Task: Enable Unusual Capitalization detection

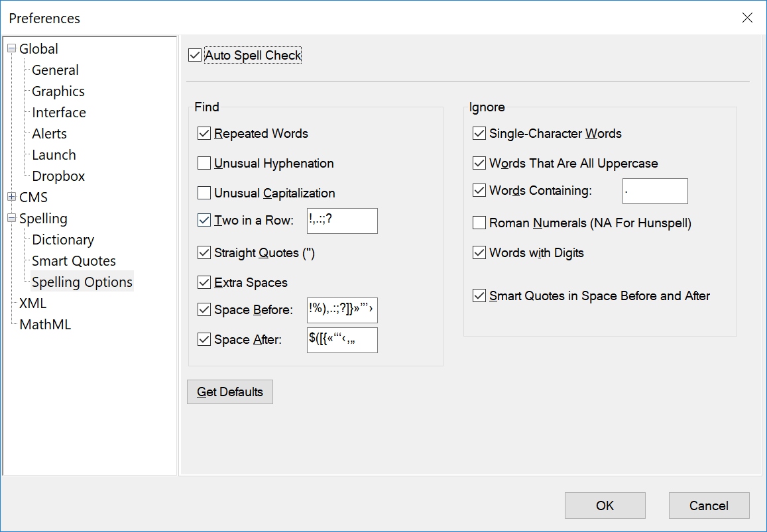Action: pos(204,193)
